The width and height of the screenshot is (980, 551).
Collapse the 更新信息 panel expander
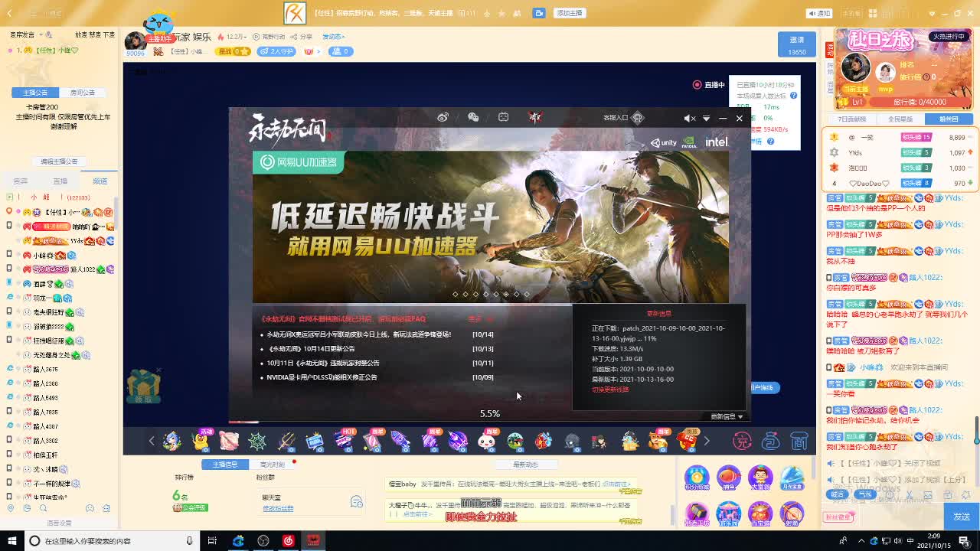tap(727, 416)
